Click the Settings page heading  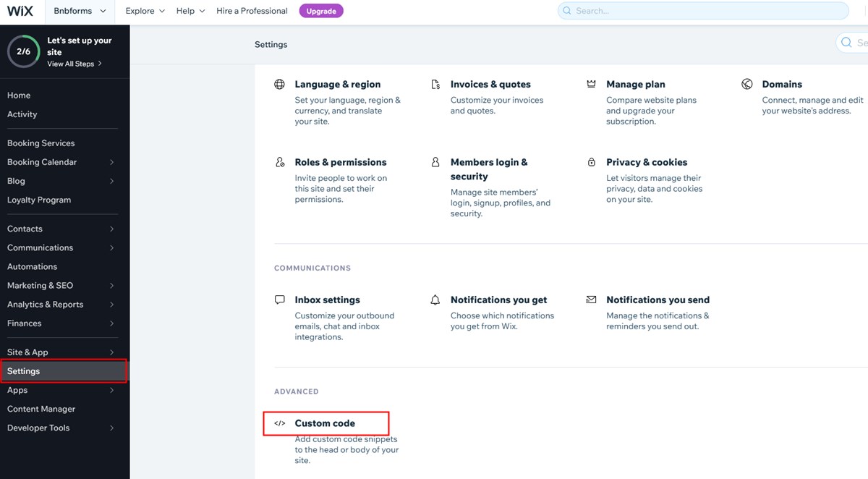[x=271, y=44]
